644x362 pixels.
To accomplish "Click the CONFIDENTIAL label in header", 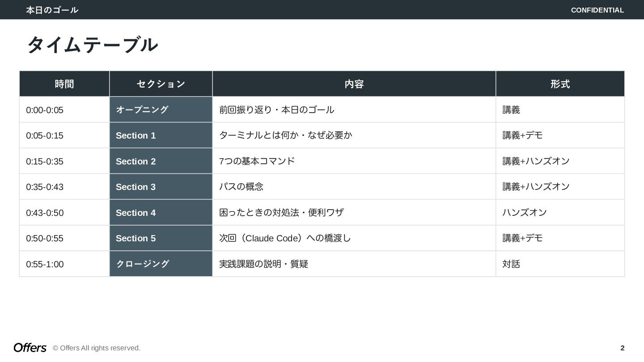I will coord(597,10).
